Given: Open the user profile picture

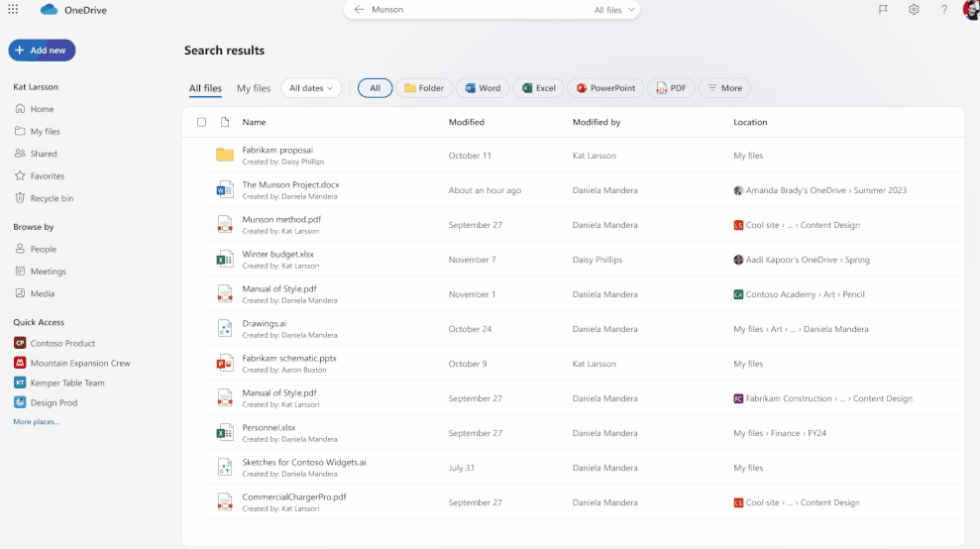Looking at the screenshot, I should coord(972,9).
